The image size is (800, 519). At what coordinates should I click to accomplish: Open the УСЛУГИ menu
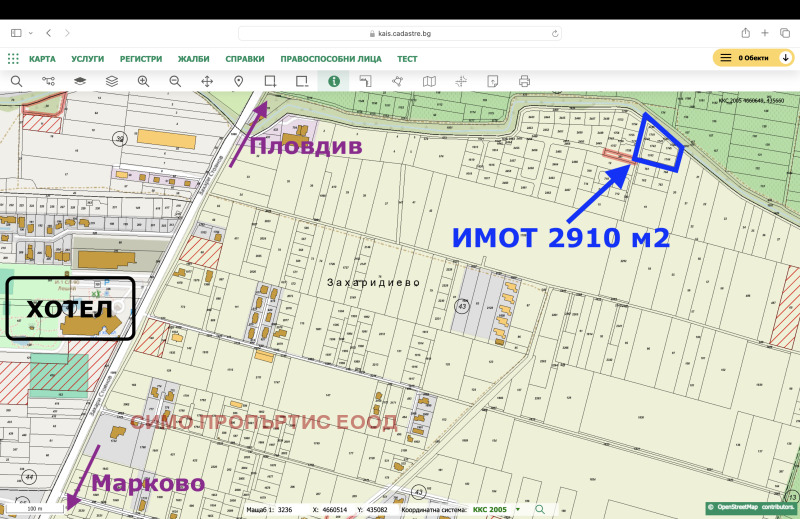click(x=87, y=59)
